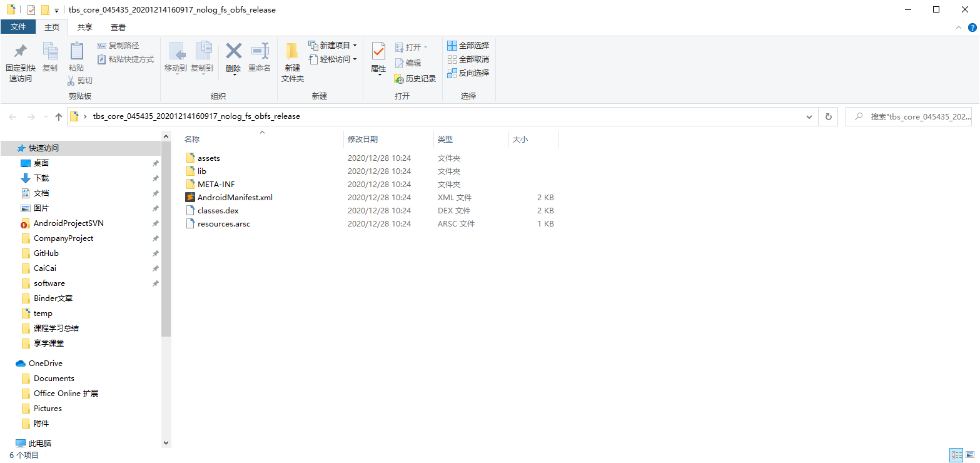Collapse the ribbon with the chevron
Image resolution: width=980 pixels, height=463 pixels.
(959, 28)
